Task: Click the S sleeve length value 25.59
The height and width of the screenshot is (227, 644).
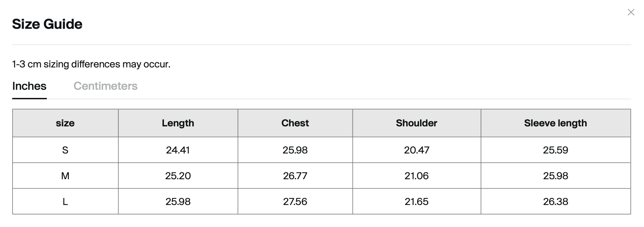Action: [556, 150]
